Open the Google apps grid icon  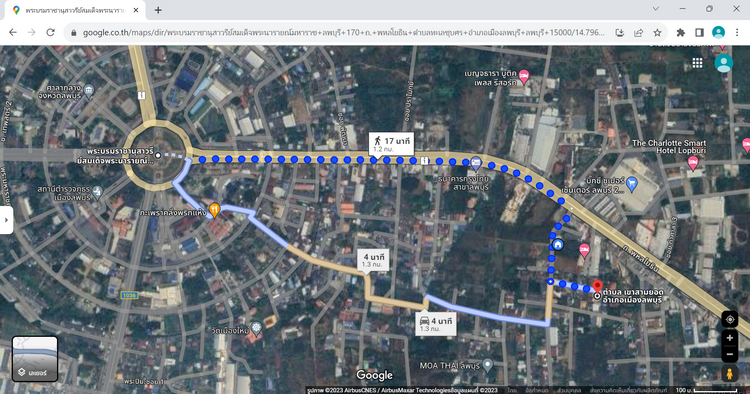pyautogui.click(x=697, y=63)
